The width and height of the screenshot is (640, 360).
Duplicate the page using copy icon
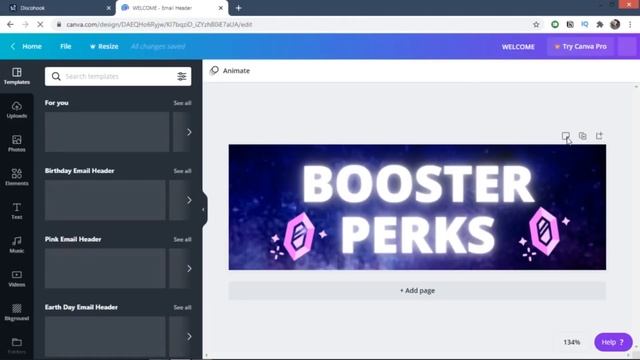coord(582,136)
